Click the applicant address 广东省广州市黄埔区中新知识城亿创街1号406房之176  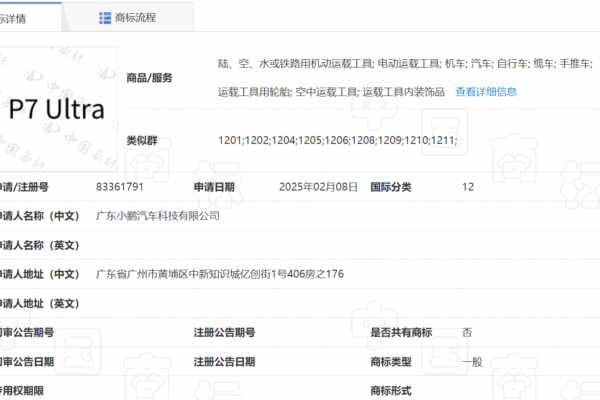[220, 274]
